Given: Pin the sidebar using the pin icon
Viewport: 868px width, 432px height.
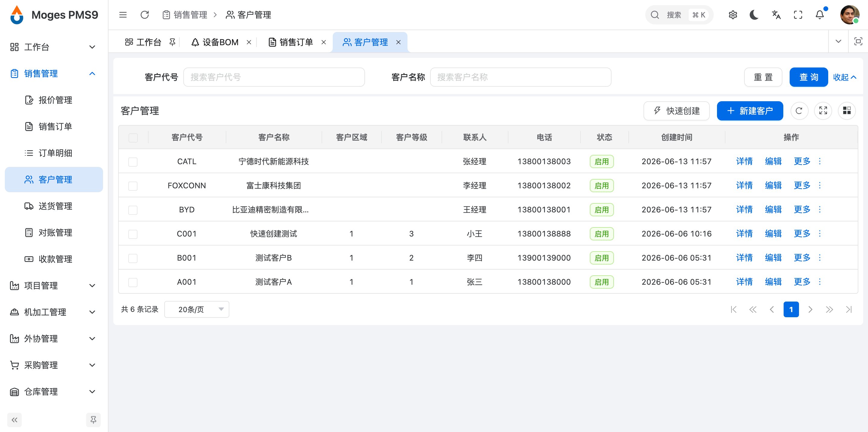Looking at the screenshot, I should coord(93,420).
